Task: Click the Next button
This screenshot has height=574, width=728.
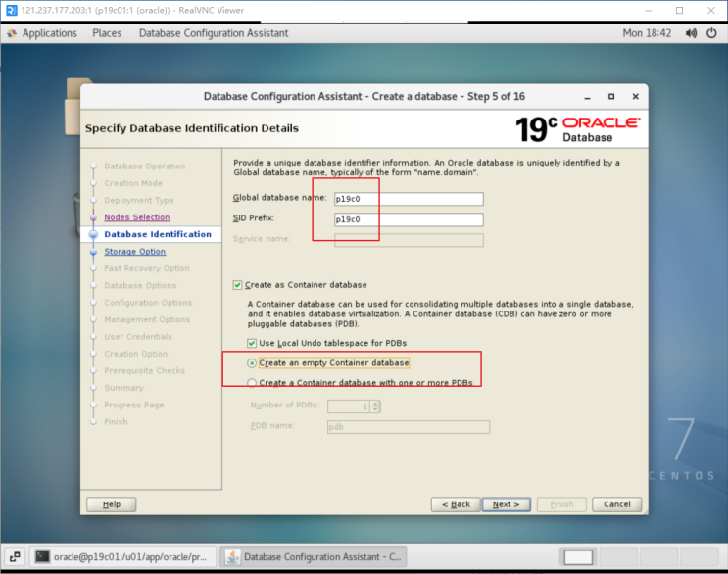Action: tap(506, 504)
